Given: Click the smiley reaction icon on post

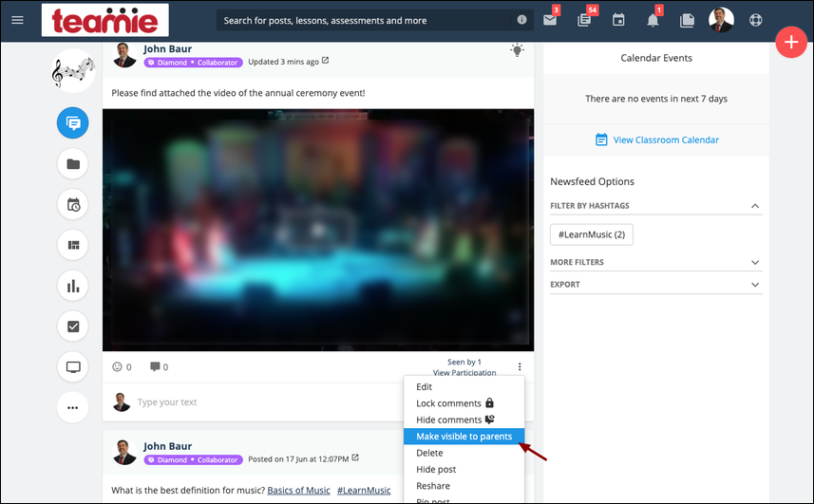Looking at the screenshot, I should pos(118,366).
